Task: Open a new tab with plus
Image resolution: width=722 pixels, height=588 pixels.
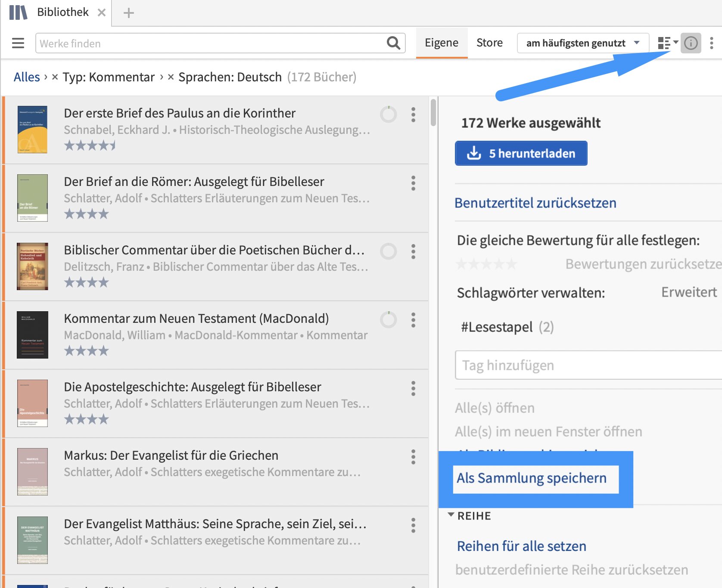Action: click(128, 13)
